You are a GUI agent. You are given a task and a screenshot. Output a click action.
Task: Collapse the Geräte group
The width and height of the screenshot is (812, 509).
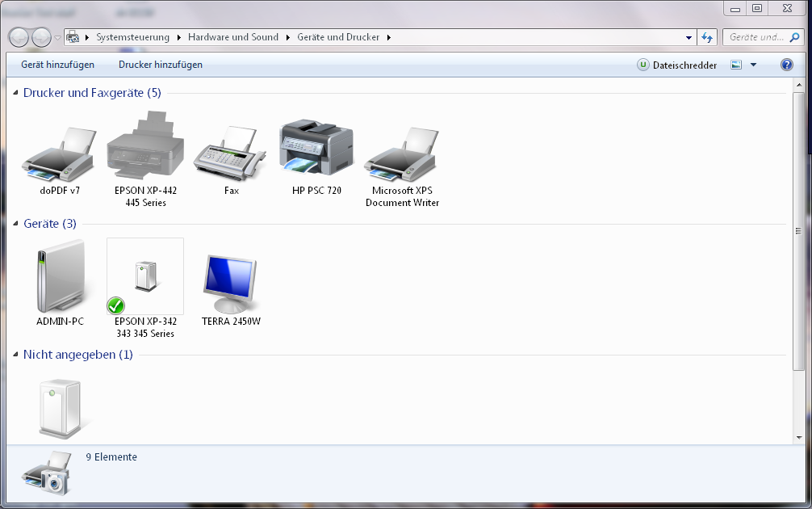(x=15, y=224)
